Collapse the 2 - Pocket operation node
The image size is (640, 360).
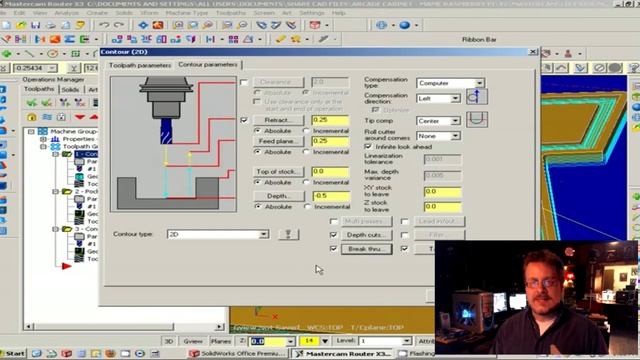[56, 191]
